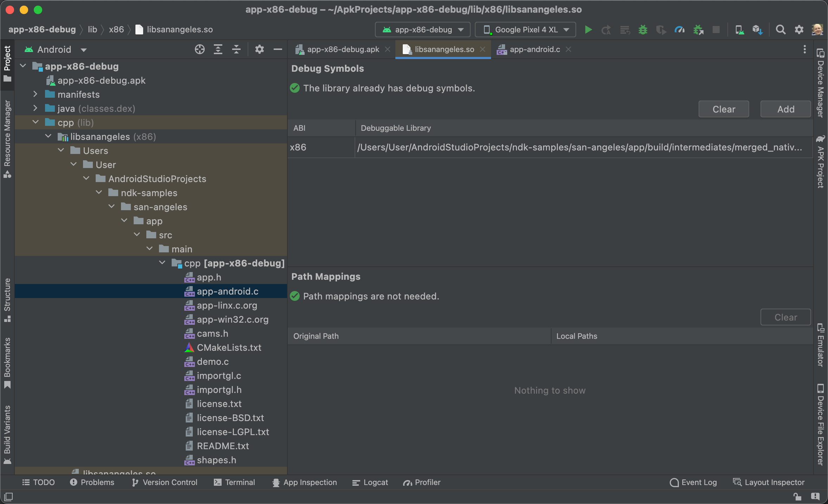The height and width of the screenshot is (504, 828).
Task: Select app-android.c in the project tree
Action: click(228, 291)
